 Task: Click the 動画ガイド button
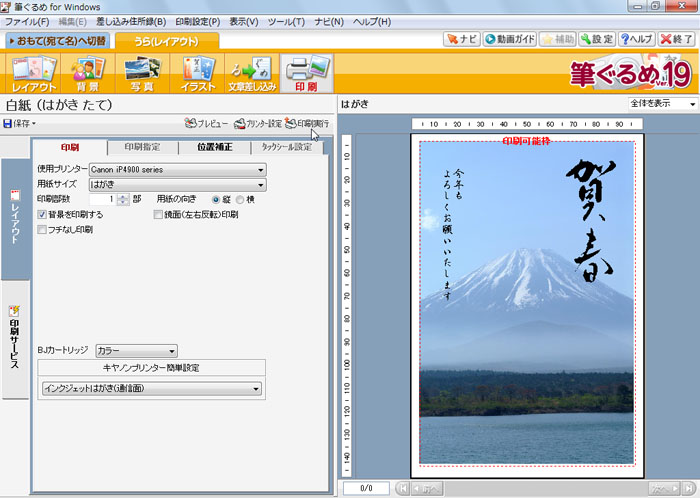(x=508, y=40)
